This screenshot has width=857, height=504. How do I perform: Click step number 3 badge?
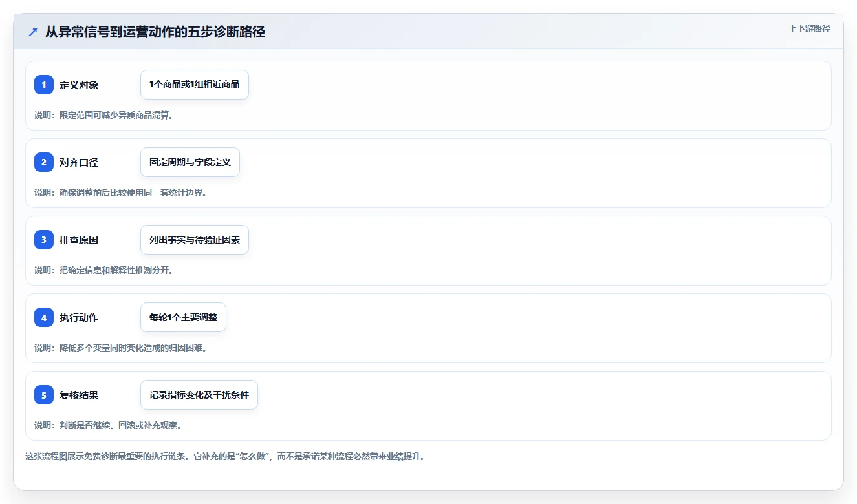[44, 240]
